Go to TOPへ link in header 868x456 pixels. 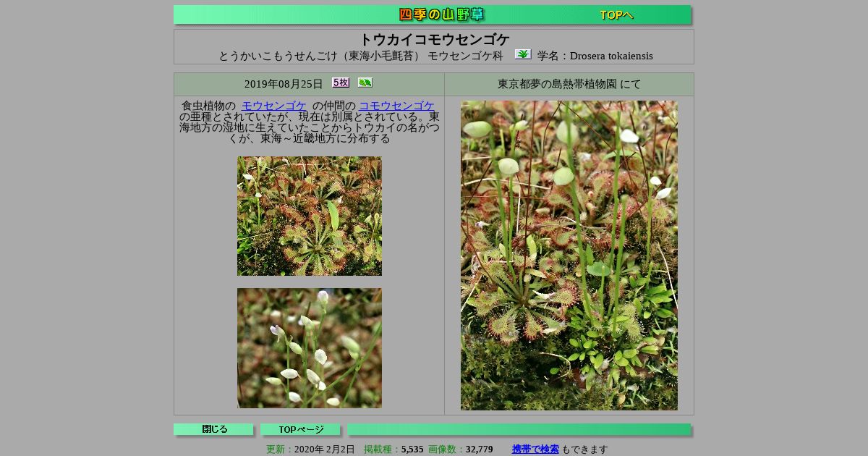pyautogui.click(x=616, y=14)
